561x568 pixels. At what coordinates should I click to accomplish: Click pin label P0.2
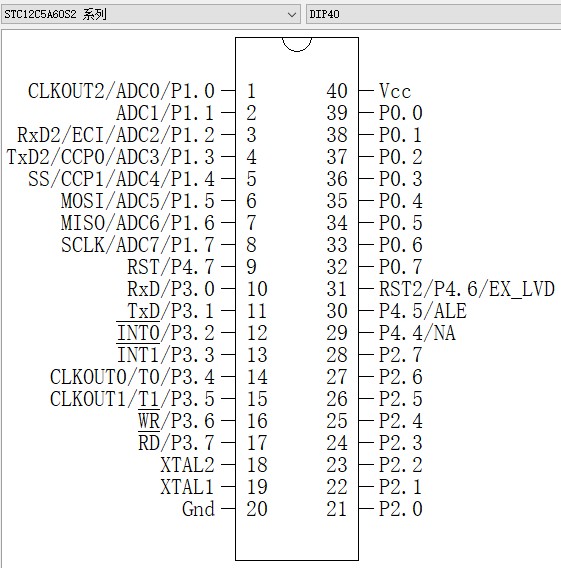click(401, 157)
